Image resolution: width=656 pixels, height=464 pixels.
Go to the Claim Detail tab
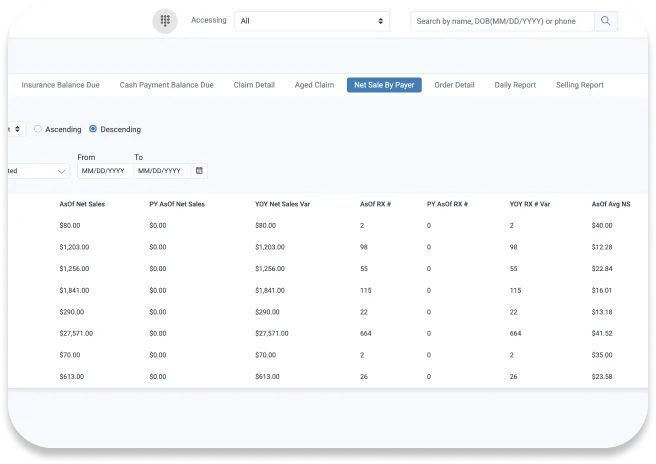pos(254,85)
